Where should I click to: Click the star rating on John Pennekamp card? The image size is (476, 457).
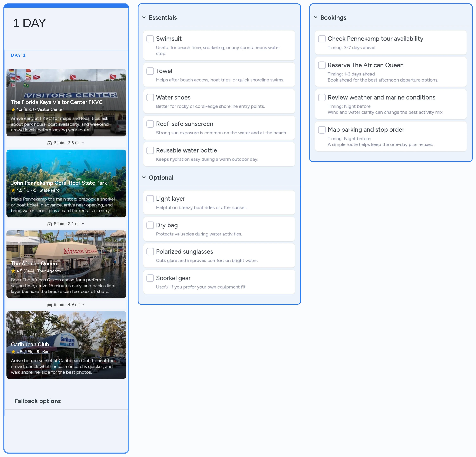(x=13, y=190)
